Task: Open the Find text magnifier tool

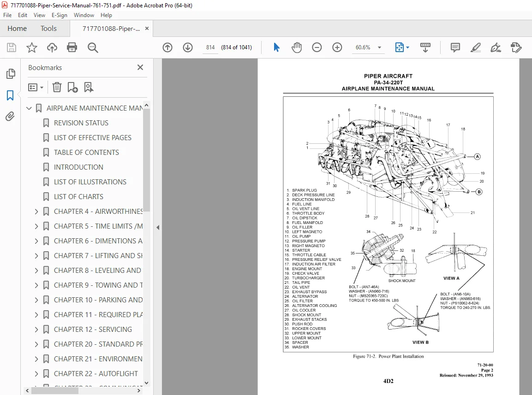Action: tap(93, 47)
